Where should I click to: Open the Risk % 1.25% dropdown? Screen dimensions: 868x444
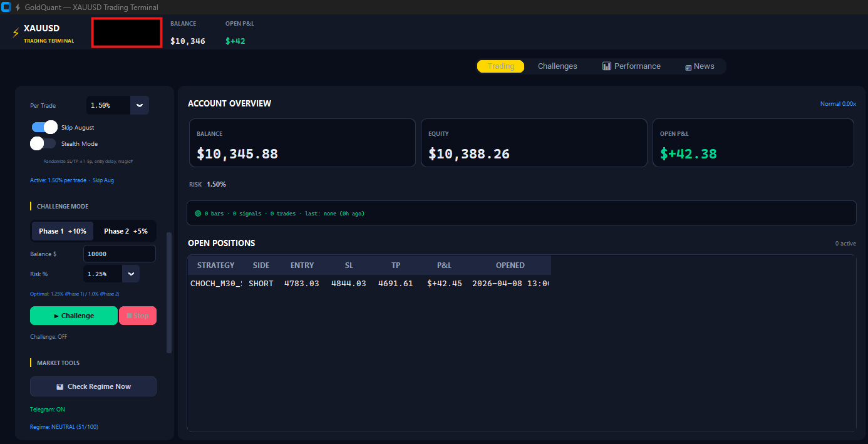pos(131,274)
